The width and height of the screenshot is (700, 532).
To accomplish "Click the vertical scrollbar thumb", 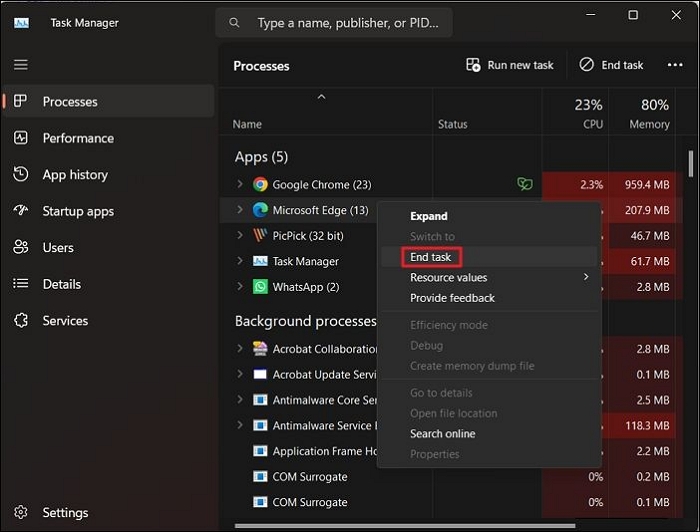I will pos(691,165).
